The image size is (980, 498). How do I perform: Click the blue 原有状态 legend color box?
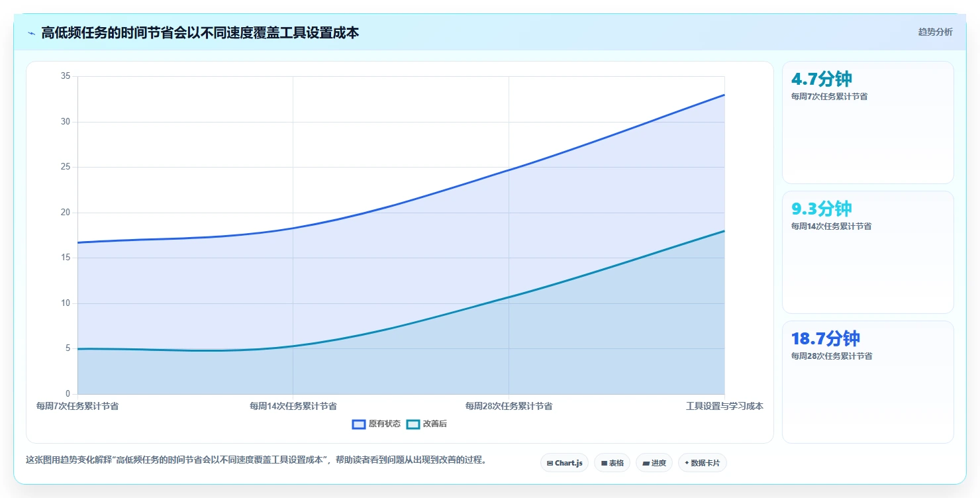pyautogui.click(x=359, y=424)
